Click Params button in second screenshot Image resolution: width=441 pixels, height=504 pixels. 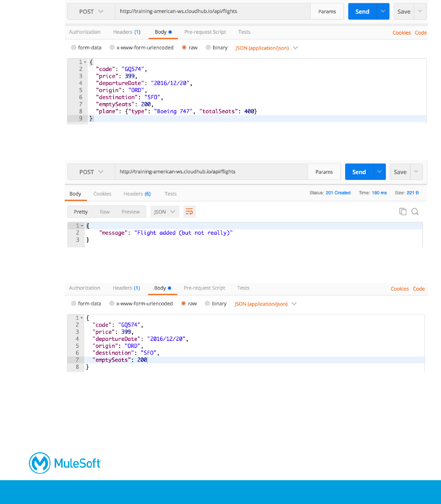click(x=324, y=172)
